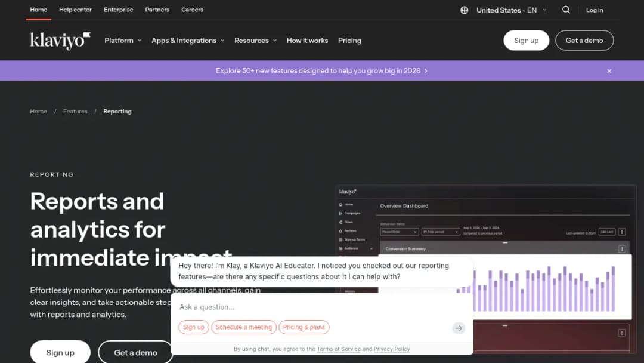Open Partners top link

[x=157, y=10]
